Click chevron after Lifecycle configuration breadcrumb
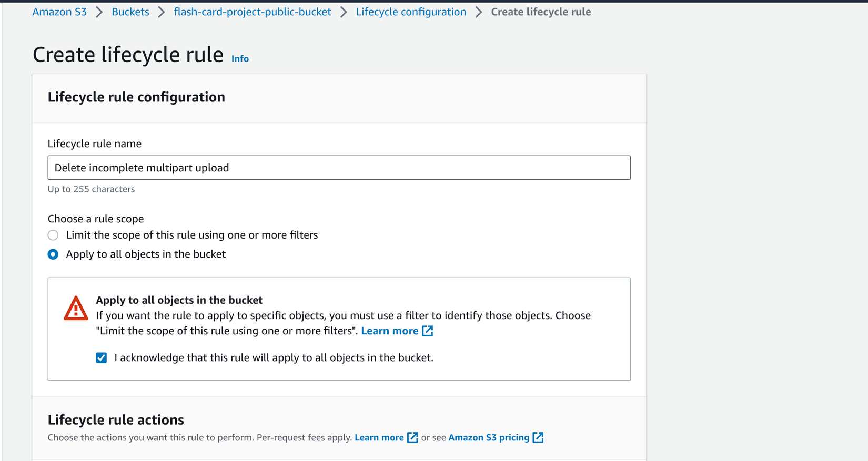 point(479,12)
